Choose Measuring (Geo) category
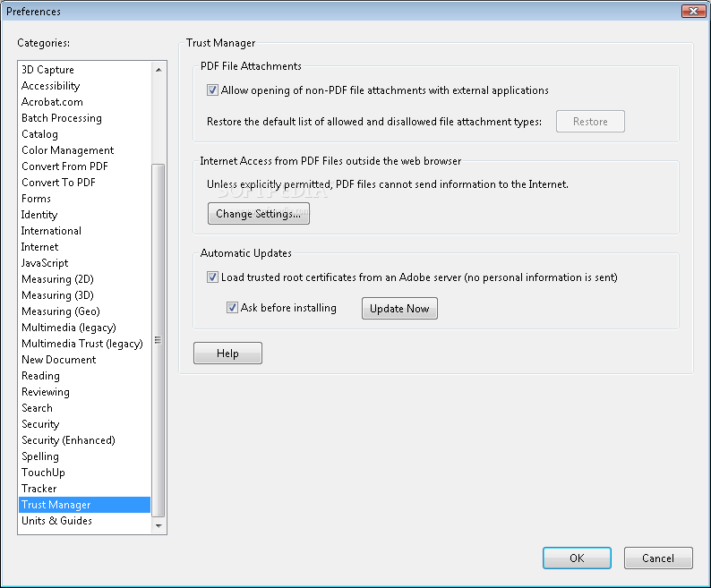Screen dimensions: 711x588 click(x=84, y=311)
